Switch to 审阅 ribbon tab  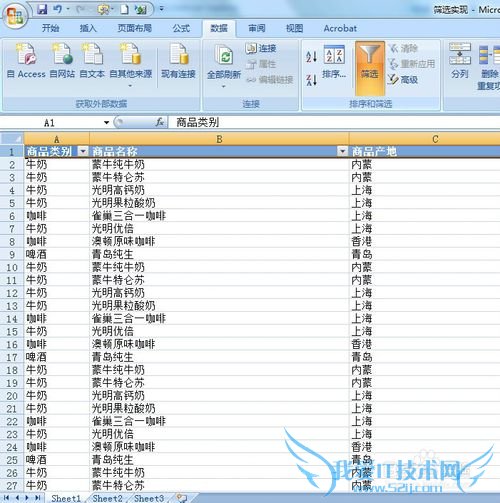tap(257, 28)
